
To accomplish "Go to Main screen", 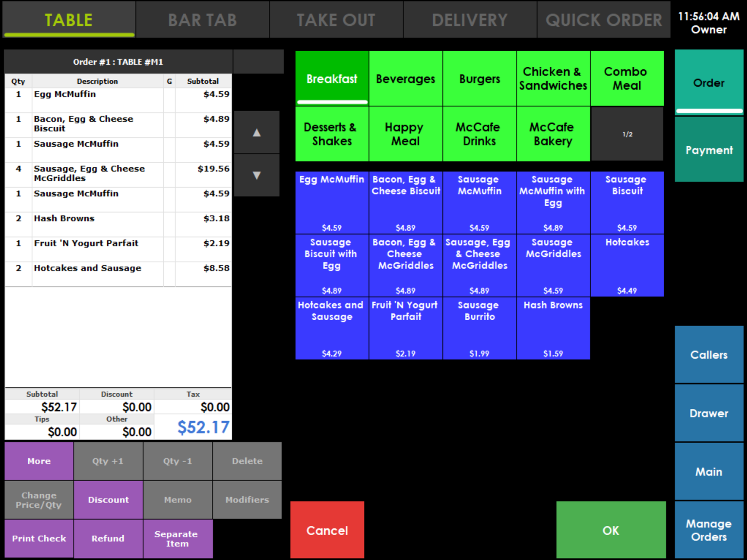I will pos(709,471).
